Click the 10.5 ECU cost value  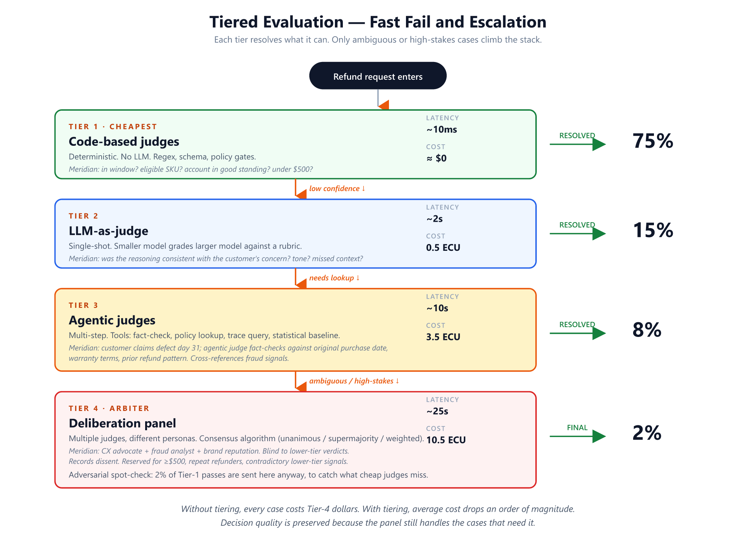pyautogui.click(x=446, y=440)
